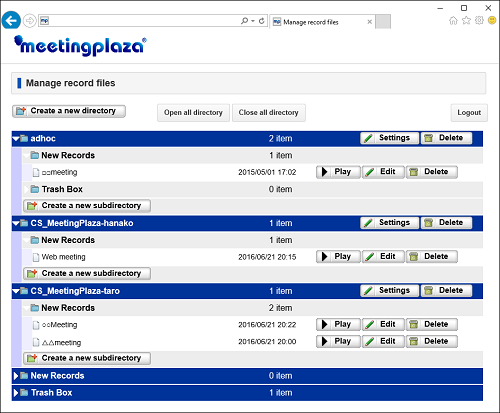The height and width of the screenshot is (413, 500).
Task: Open browser tools gear icon
Action: tap(479, 21)
